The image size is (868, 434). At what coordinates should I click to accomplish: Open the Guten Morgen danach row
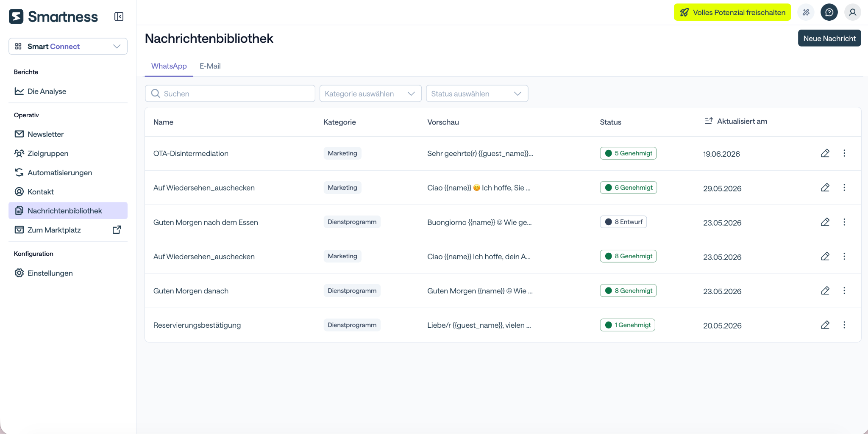click(191, 291)
